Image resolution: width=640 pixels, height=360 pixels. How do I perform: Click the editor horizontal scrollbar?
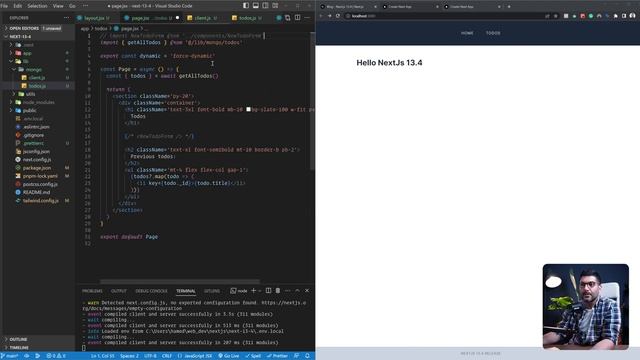(x=180, y=281)
